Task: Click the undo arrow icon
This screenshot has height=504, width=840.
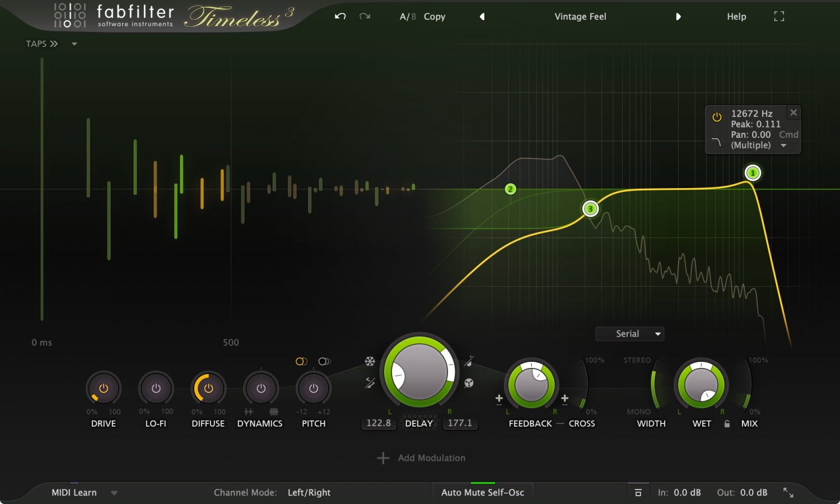Action: click(340, 16)
